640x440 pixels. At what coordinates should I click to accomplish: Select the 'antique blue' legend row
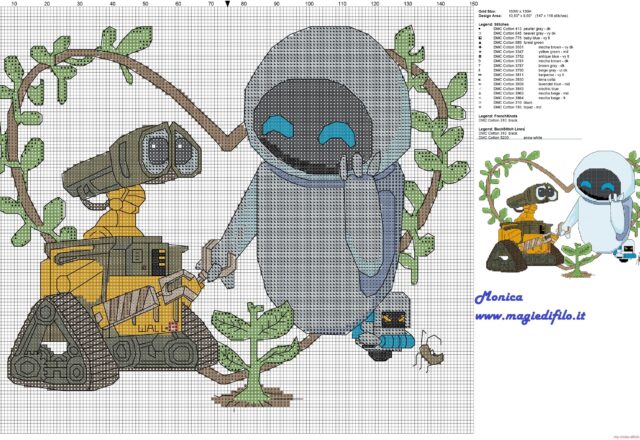(524, 56)
